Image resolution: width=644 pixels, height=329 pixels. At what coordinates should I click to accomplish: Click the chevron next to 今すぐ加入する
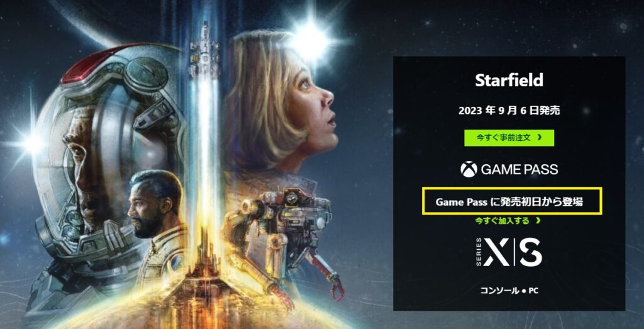point(538,221)
